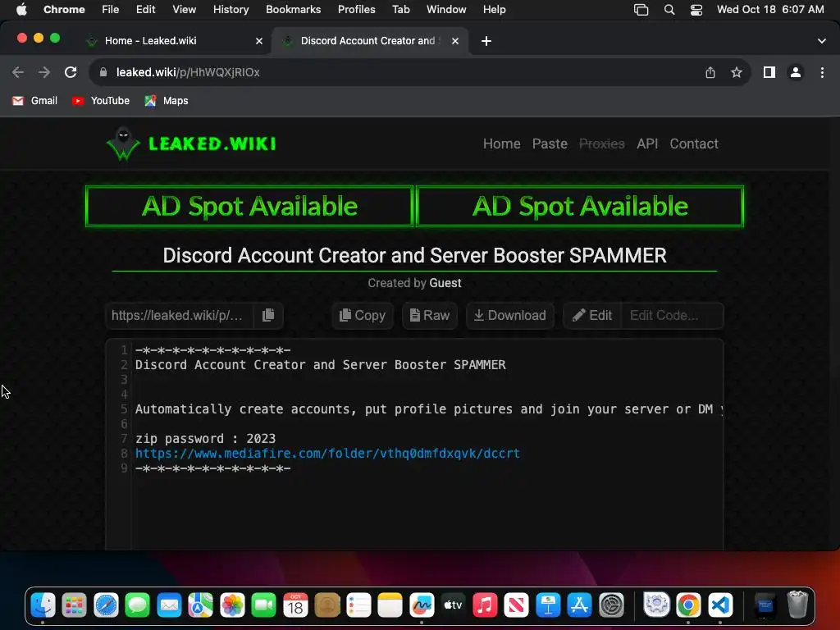The width and height of the screenshot is (840, 630).
Task: Click the date and time in menu bar
Action: click(770, 10)
